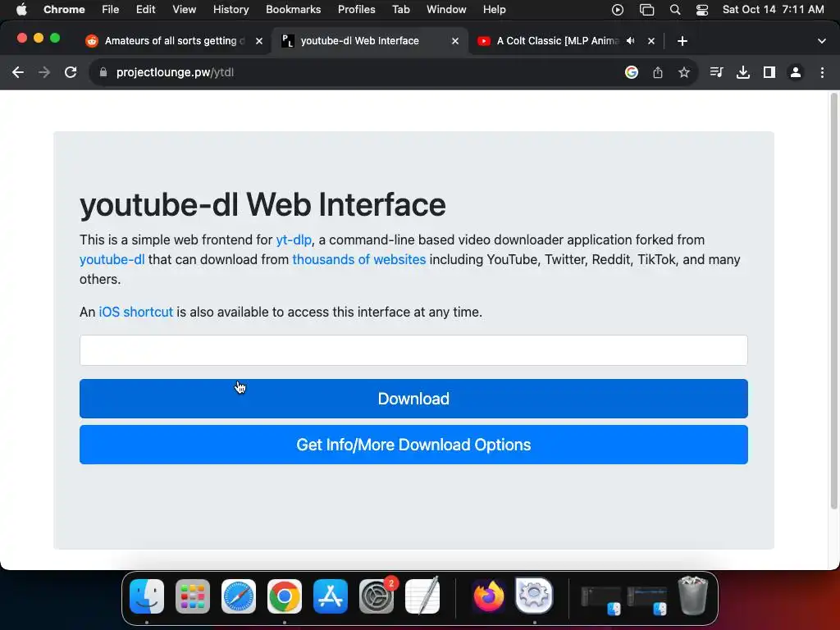840x630 pixels.
Task: Reload the current page
Action: (x=71, y=72)
